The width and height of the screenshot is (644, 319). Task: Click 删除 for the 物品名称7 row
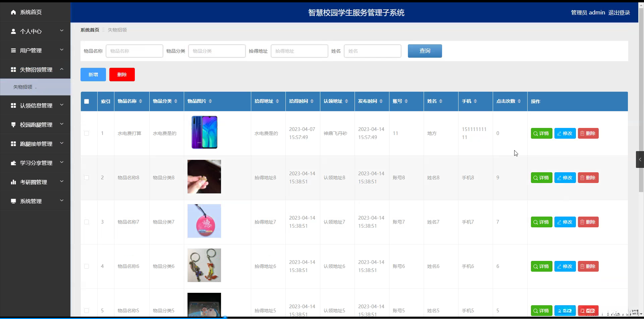pyautogui.click(x=588, y=222)
